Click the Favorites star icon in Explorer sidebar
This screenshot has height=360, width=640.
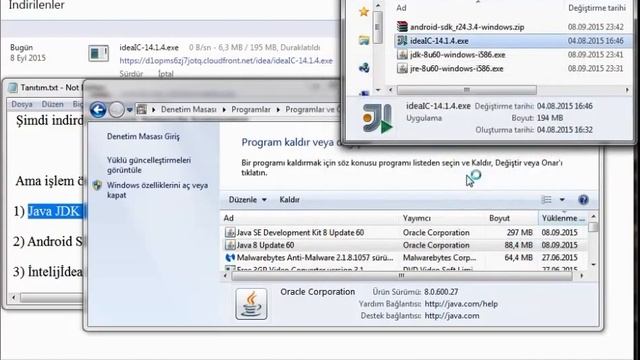pyautogui.click(x=364, y=11)
